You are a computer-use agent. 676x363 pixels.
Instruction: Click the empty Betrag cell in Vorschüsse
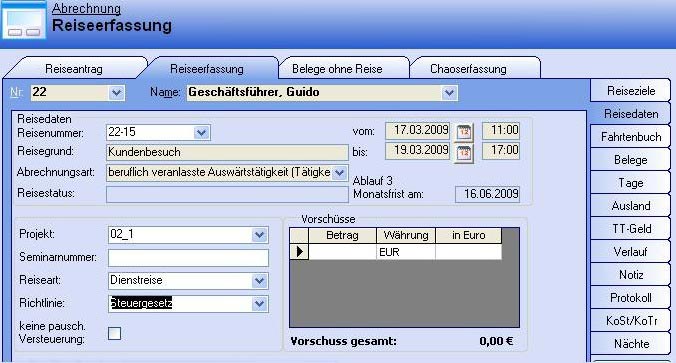click(342, 252)
